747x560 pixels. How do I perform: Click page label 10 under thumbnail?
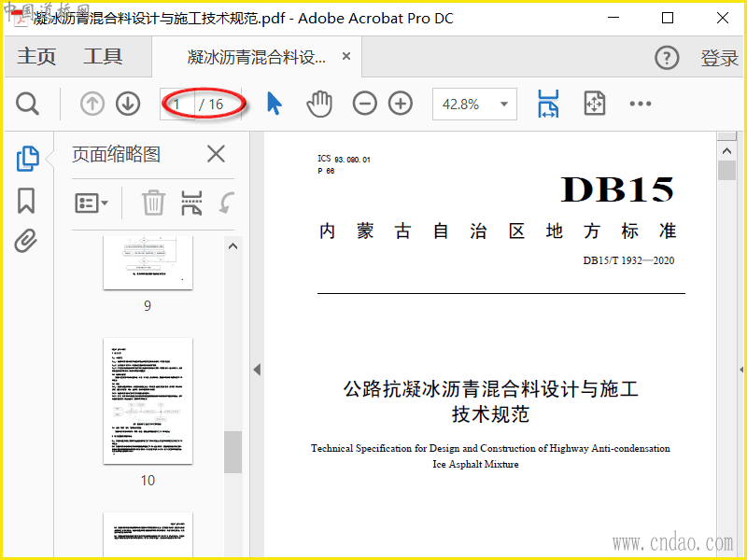coord(148,481)
